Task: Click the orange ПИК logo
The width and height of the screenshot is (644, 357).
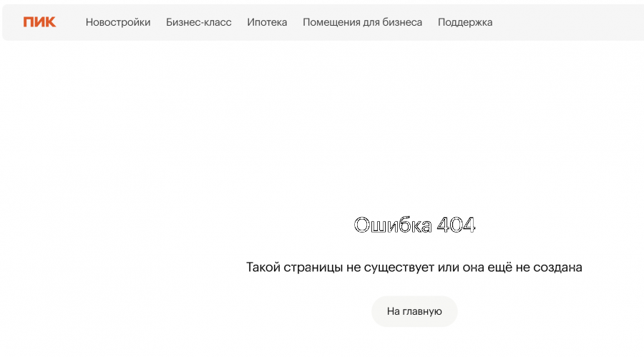Action: click(x=39, y=22)
